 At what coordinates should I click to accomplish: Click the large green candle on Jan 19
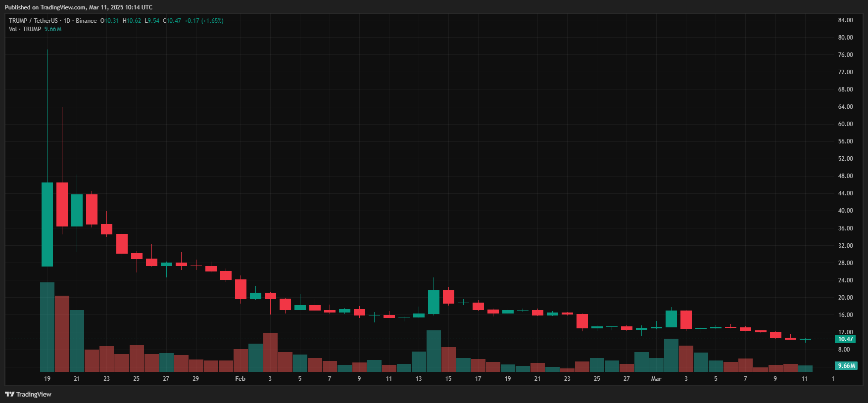47,224
